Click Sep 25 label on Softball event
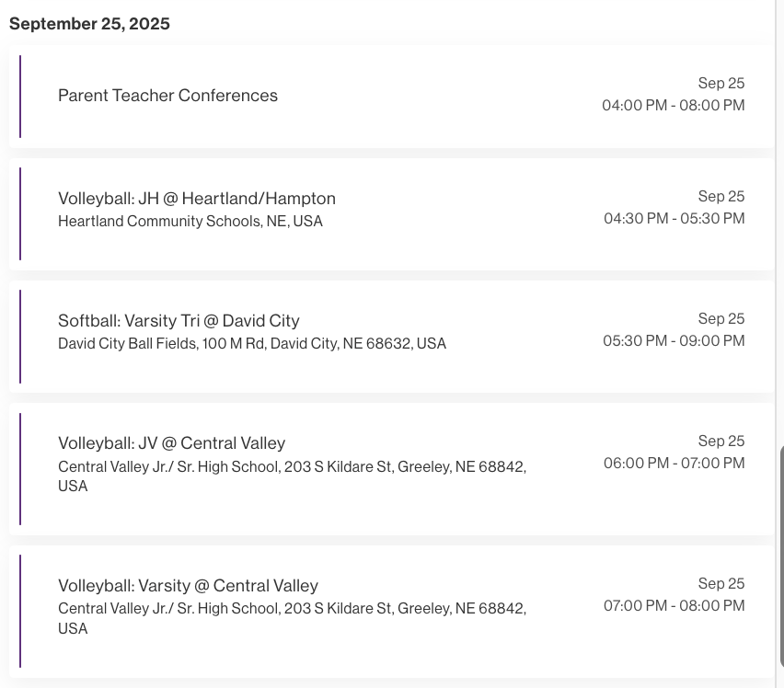The width and height of the screenshot is (784, 688). coord(721,319)
